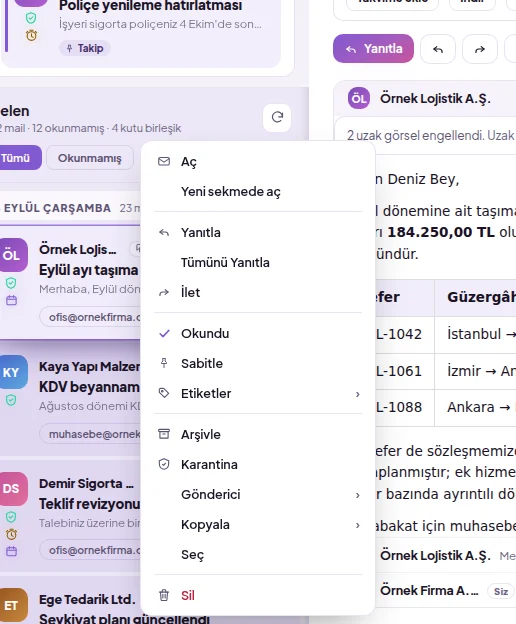The width and height of the screenshot is (516, 624).
Task: Click the calendar icon on Örnek Lojistik row
Action: click(x=12, y=300)
